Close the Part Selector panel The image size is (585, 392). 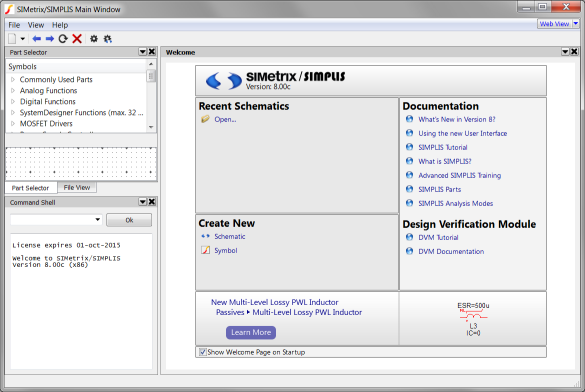tap(152, 52)
